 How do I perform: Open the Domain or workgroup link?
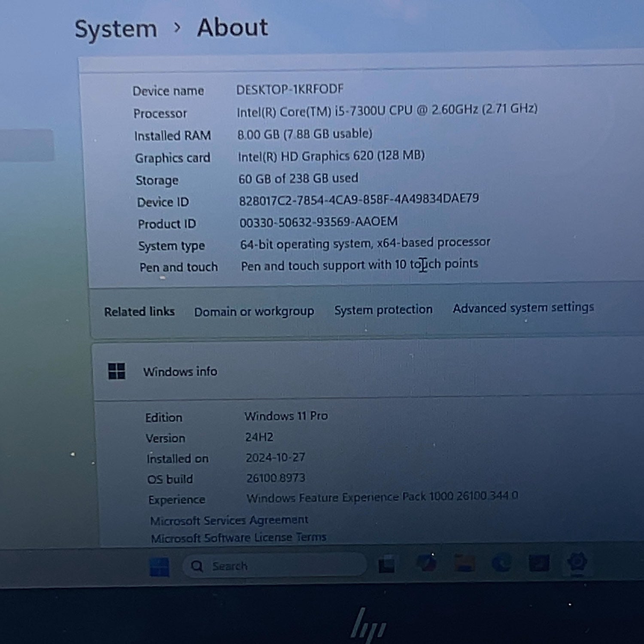254,311
